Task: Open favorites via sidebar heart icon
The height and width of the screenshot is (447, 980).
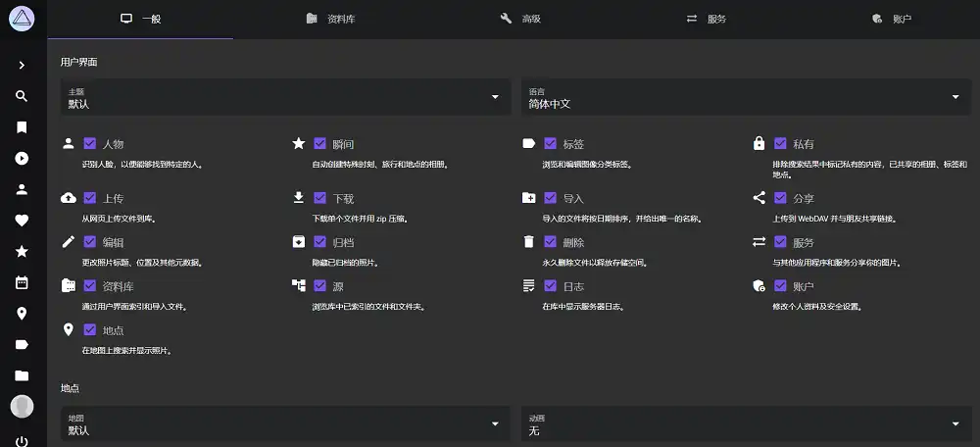Action: [x=22, y=221]
